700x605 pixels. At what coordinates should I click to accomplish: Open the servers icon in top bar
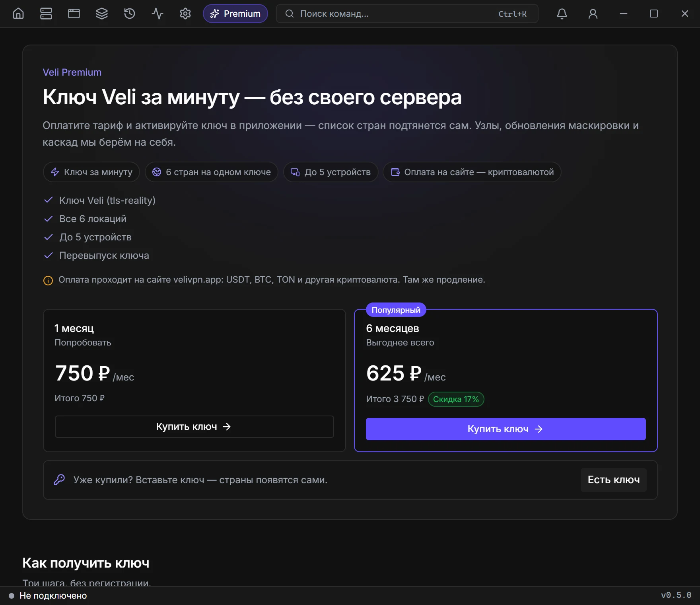tap(46, 14)
